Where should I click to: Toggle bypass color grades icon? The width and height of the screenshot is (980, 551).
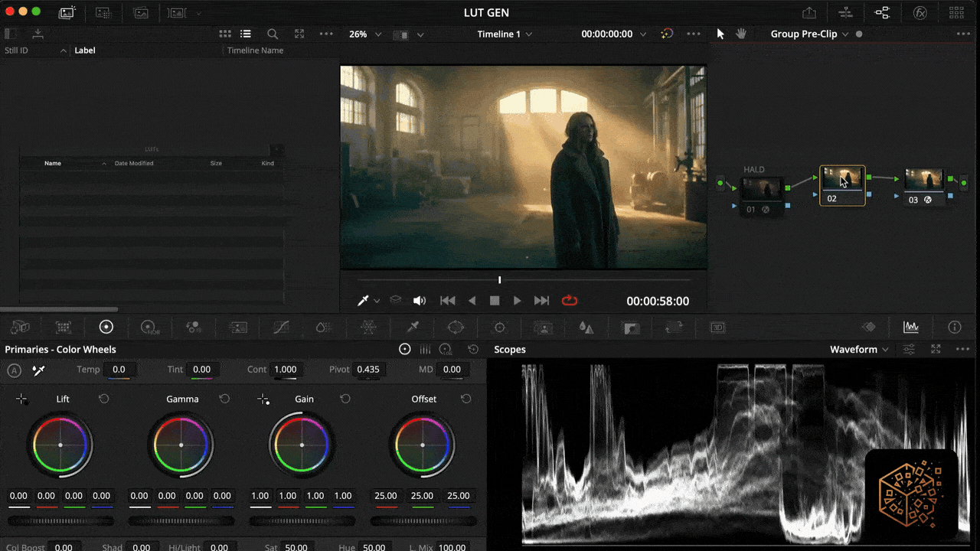[667, 34]
